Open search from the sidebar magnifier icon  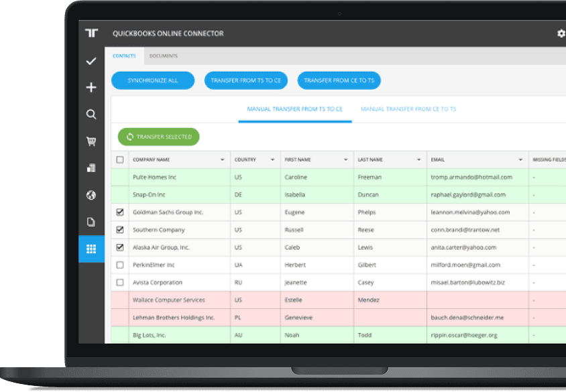coord(91,114)
